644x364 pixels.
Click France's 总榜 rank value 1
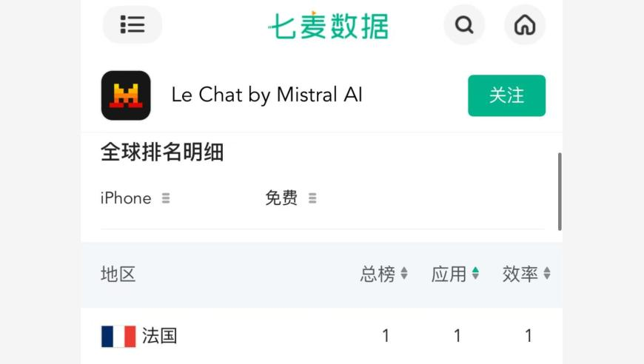point(386,336)
